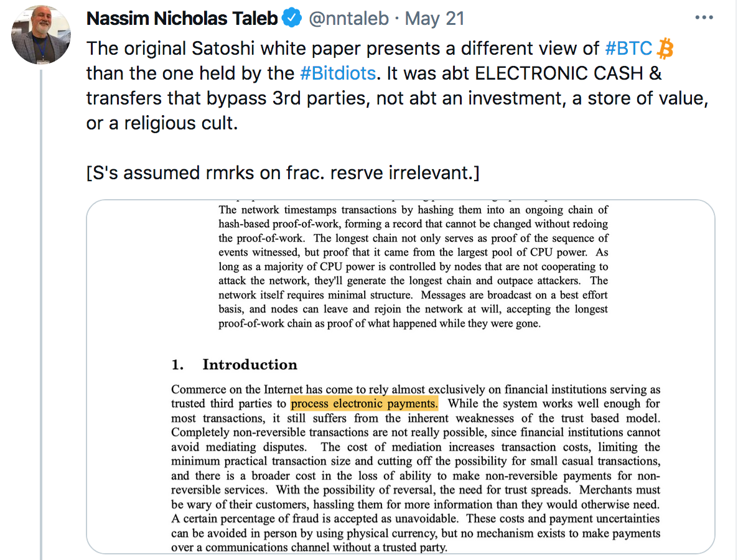Click the display name Nassim Nicholas Taleb

click(182, 18)
